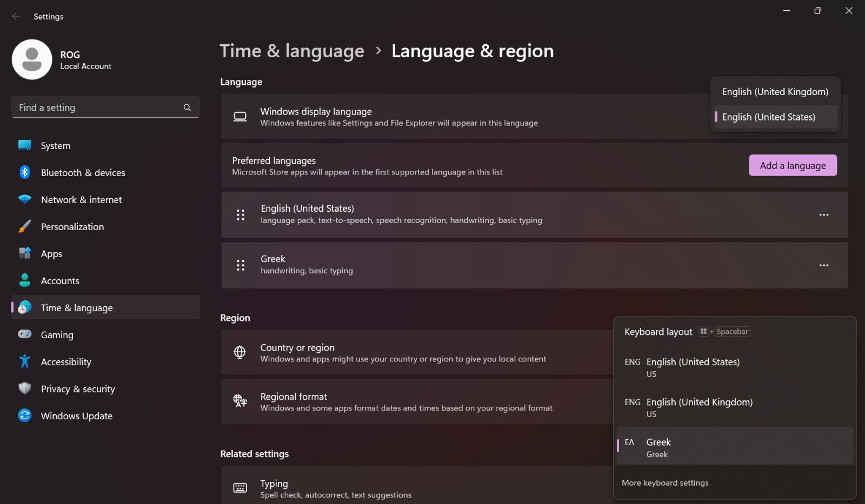Click the Regional format icon
The width and height of the screenshot is (865, 504).
click(x=240, y=401)
